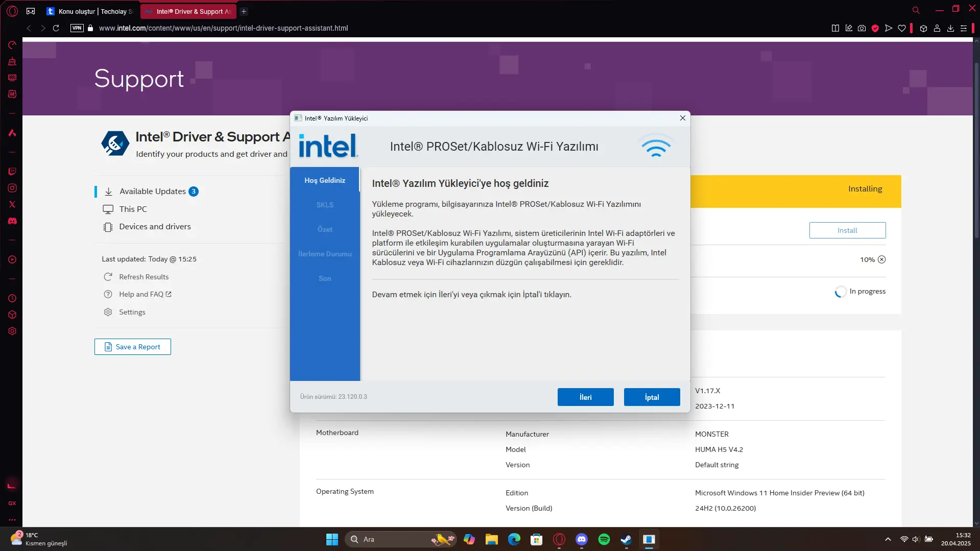Open File Explorer from the taskbar

(x=492, y=539)
